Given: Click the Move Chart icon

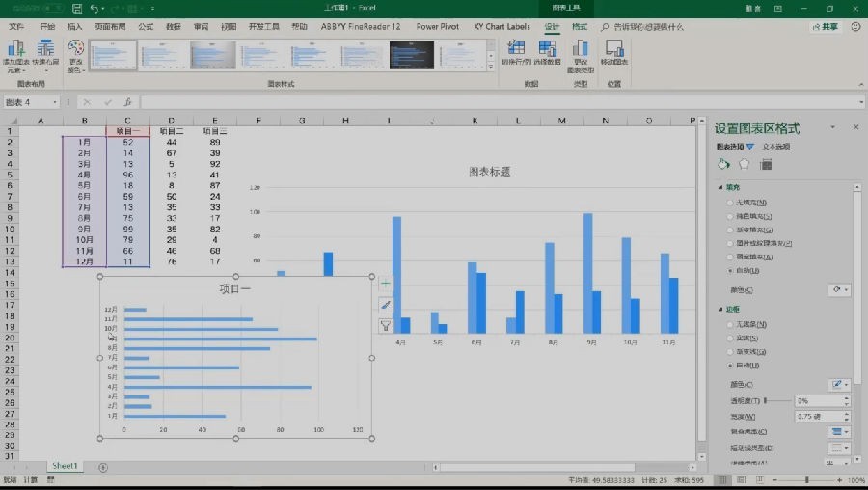Looking at the screenshot, I should [x=614, y=53].
